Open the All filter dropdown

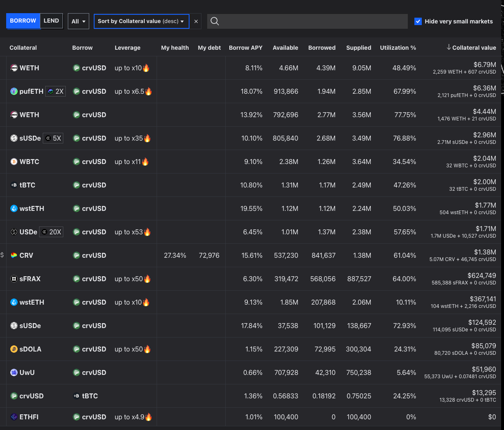[79, 21]
